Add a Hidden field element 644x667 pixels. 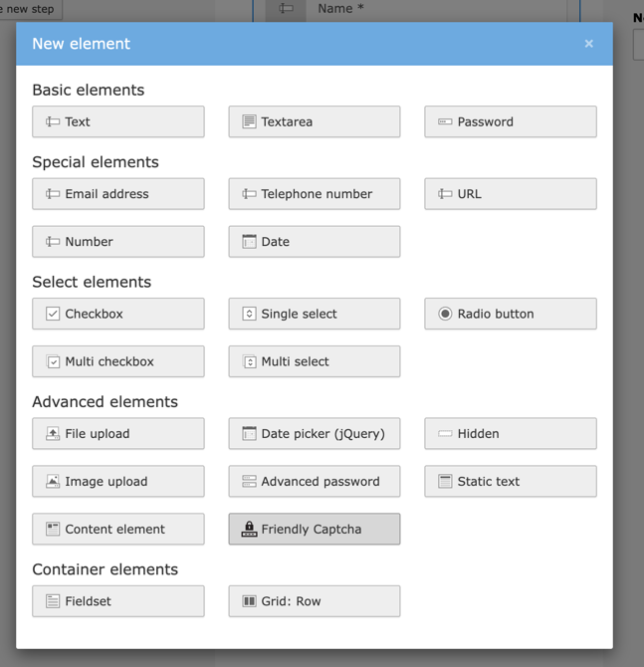tap(510, 434)
